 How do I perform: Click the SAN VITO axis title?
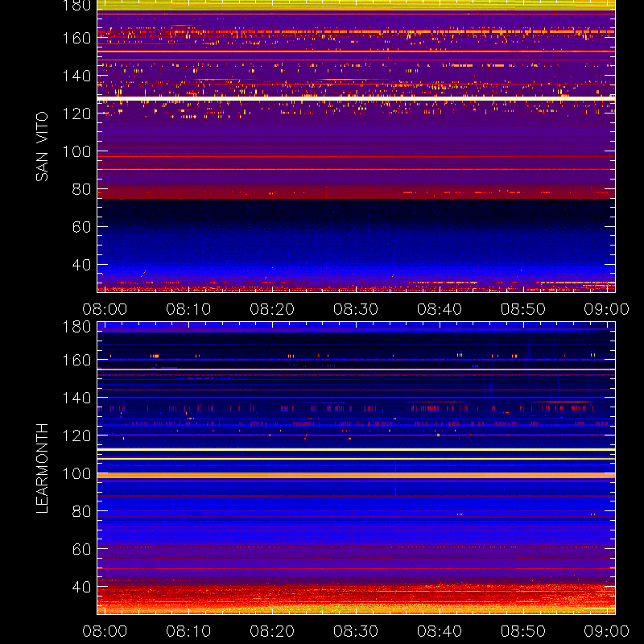pyautogui.click(x=42, y=147)
